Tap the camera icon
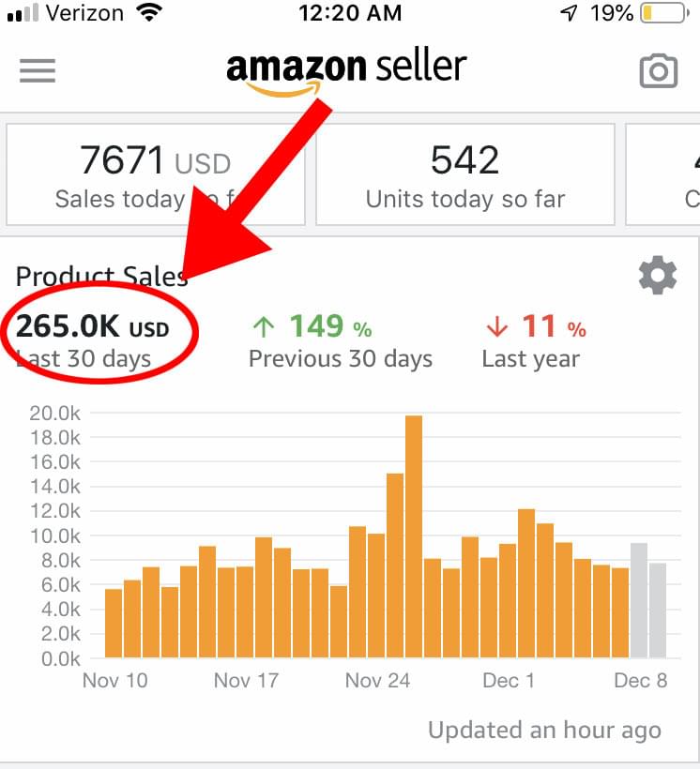700x769 pixels. tap(659, 71)
